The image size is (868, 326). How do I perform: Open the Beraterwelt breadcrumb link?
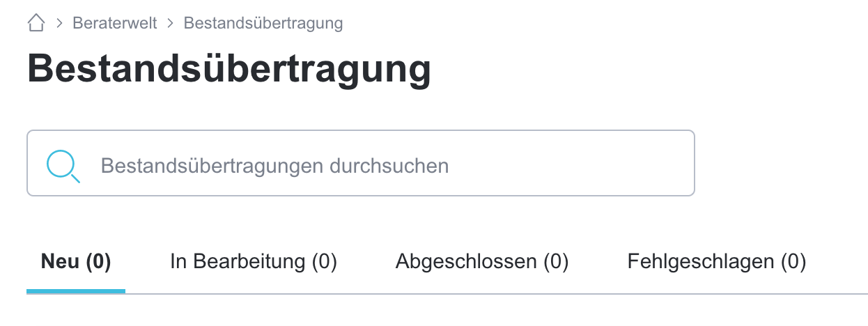[115, 24]
